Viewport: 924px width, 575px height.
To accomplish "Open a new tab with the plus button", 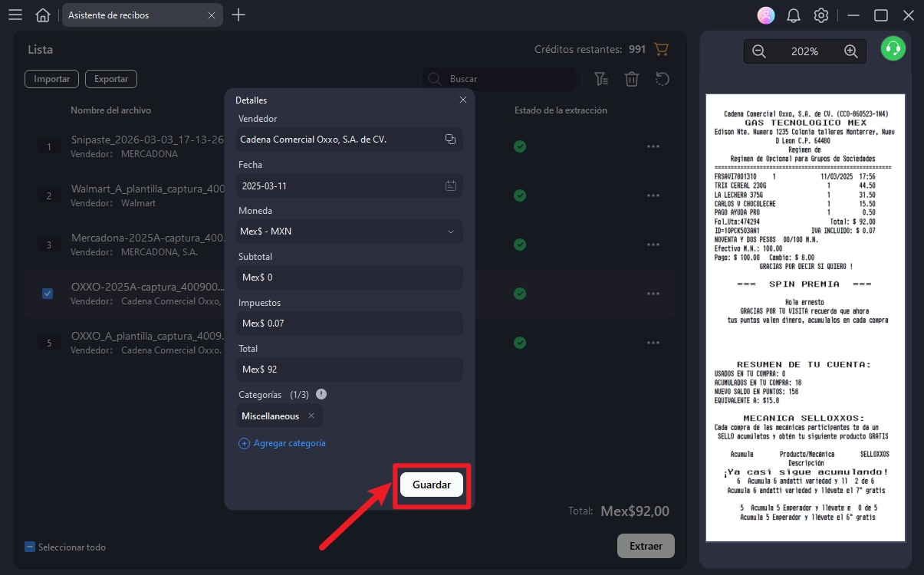I will pos(238,15).
